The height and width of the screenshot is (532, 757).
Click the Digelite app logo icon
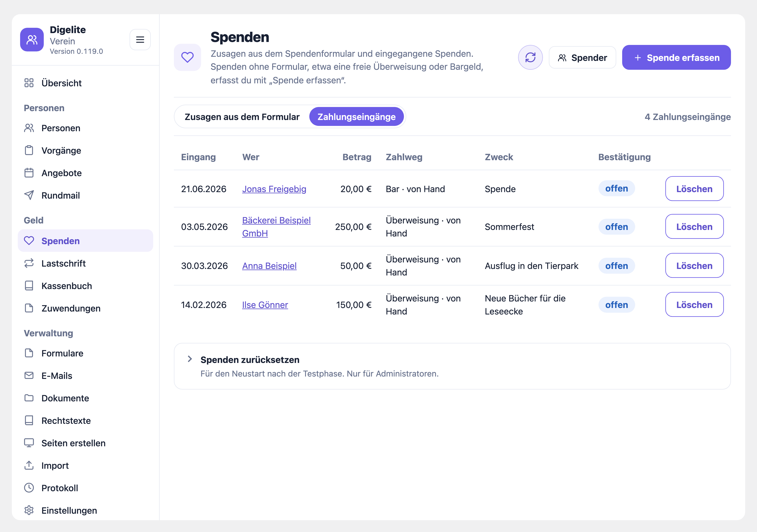point(32,40)
